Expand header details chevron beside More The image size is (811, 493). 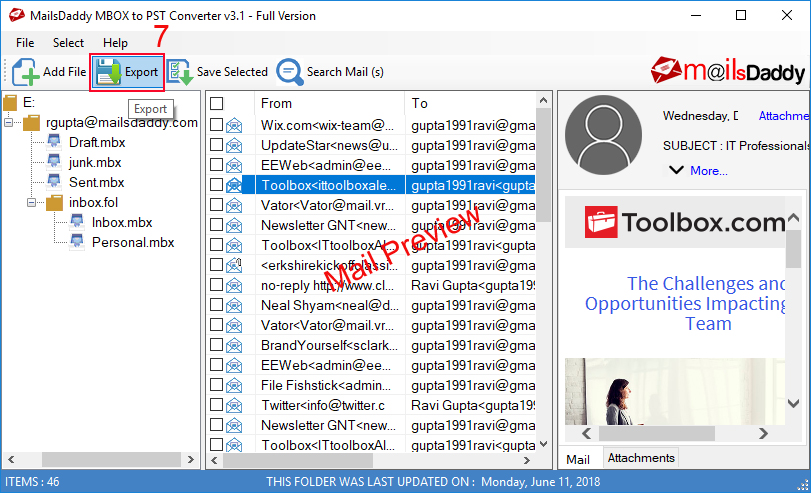tap(676, 170)
